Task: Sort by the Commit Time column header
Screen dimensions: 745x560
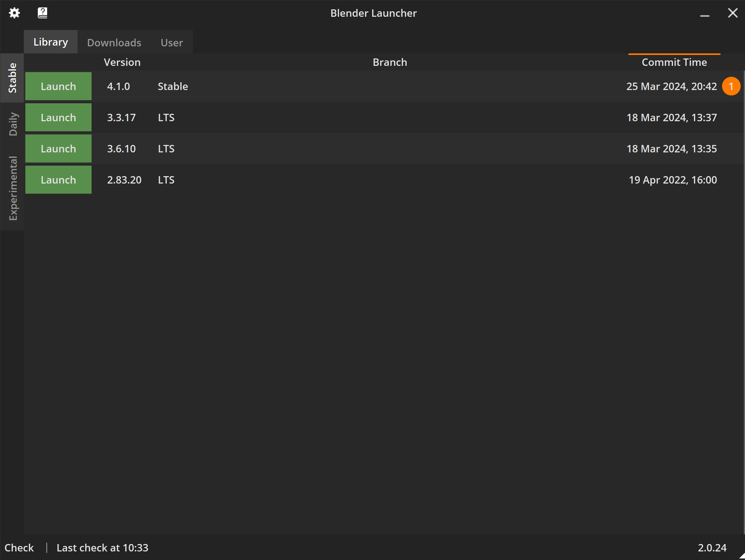Action: 674,62
